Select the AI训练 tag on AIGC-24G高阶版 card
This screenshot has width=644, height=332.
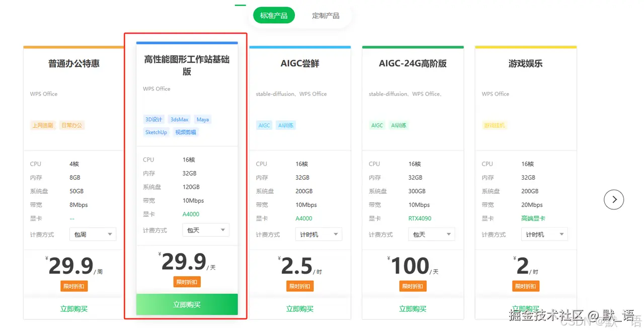pyautogui.click(x=399, y=125)
